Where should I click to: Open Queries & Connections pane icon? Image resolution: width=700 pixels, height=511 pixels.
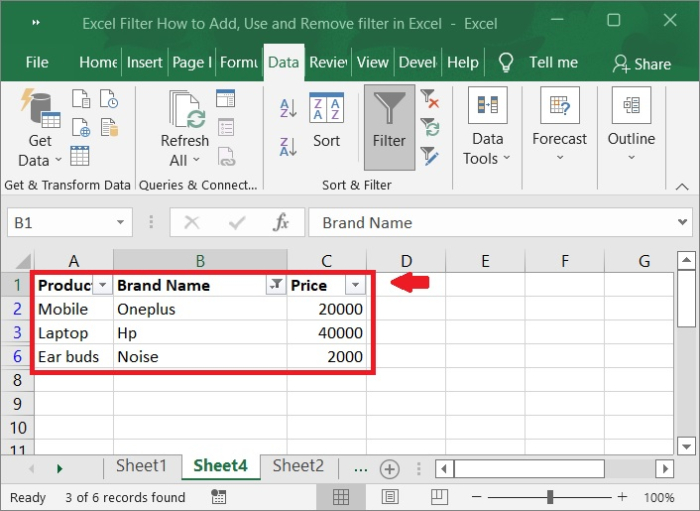[x=225, y=99]
